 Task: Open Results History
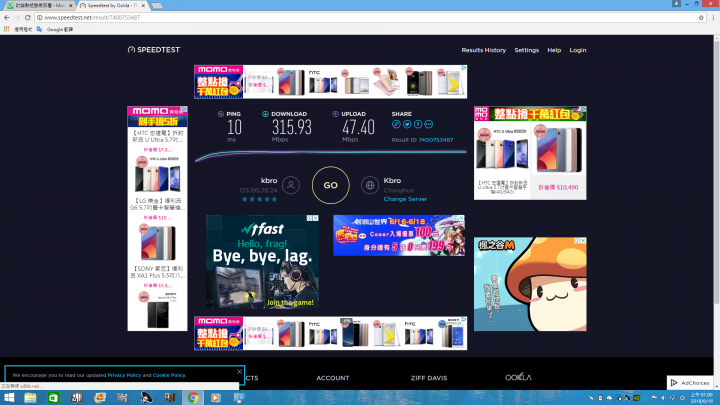pos(484,50)
